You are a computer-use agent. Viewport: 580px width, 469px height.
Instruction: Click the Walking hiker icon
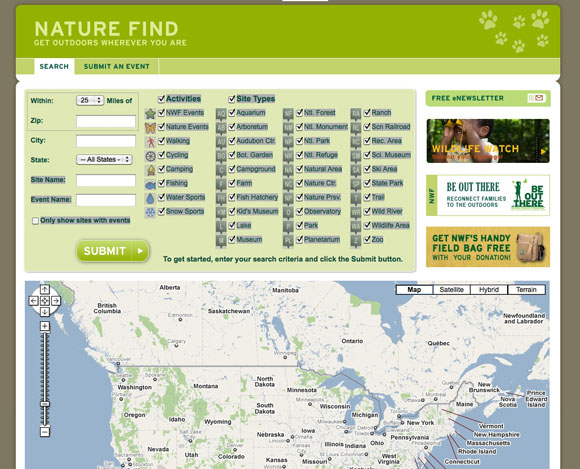coord(150,142)
